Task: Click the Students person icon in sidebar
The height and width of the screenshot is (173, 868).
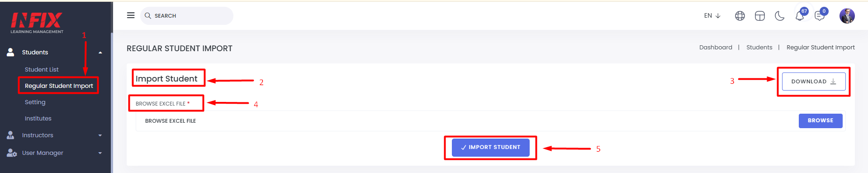Action: coord(10,52)
